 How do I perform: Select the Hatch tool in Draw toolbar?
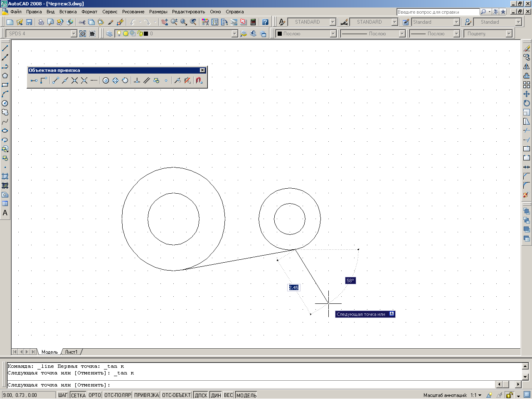[x=5, y=176]
